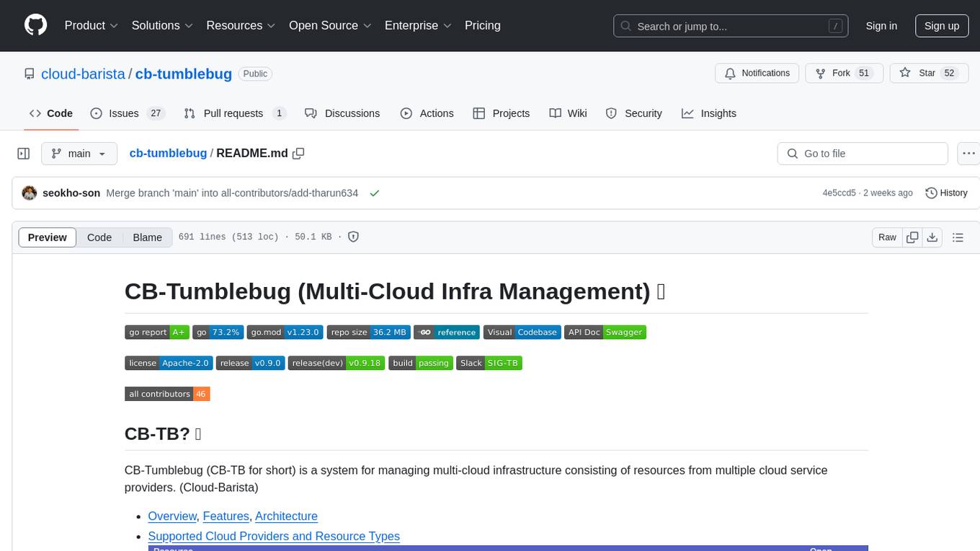Go to the Discussions tab
Screen dimensions: 980x551
click(x=342, y=113)
